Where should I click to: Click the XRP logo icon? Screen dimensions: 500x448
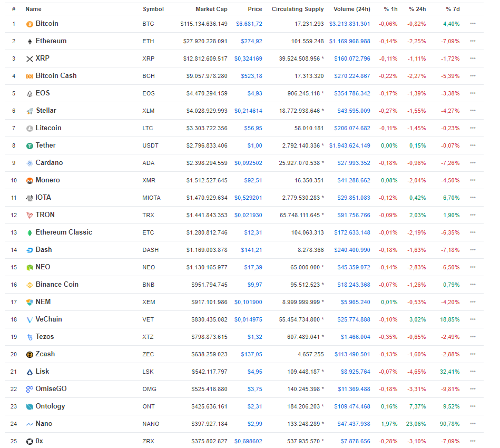pyautogui.click(x=30, y=59)
